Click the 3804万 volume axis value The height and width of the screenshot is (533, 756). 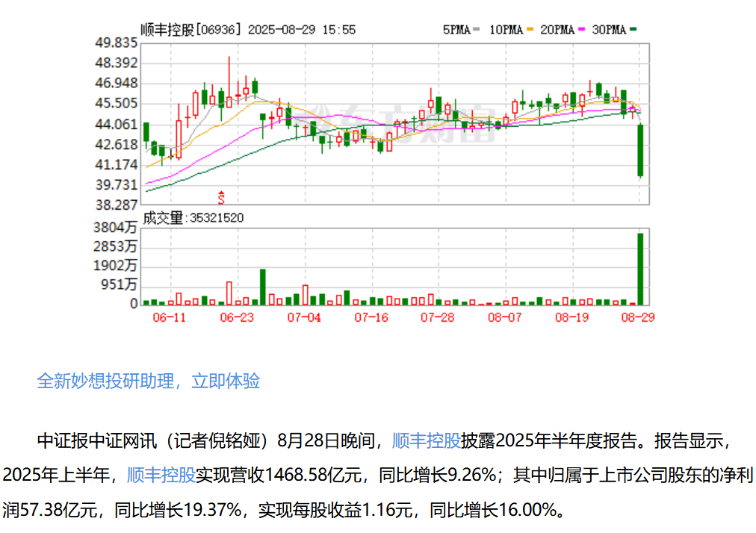tap(115, 227)
